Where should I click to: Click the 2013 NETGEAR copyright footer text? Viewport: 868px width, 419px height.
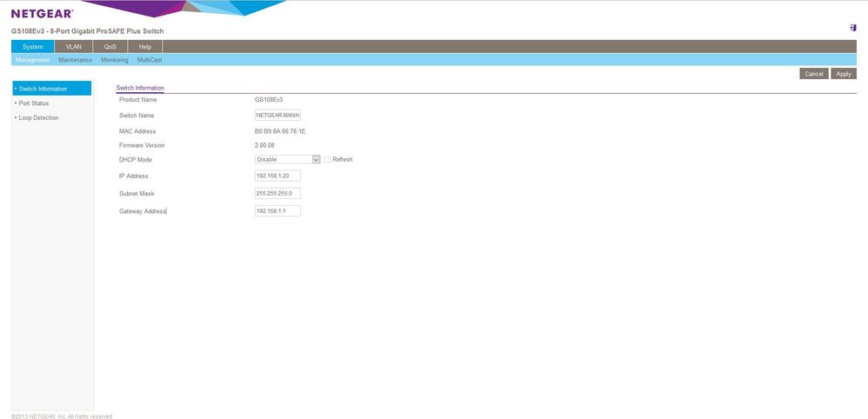pyautogui.click(x=62, y=416)
